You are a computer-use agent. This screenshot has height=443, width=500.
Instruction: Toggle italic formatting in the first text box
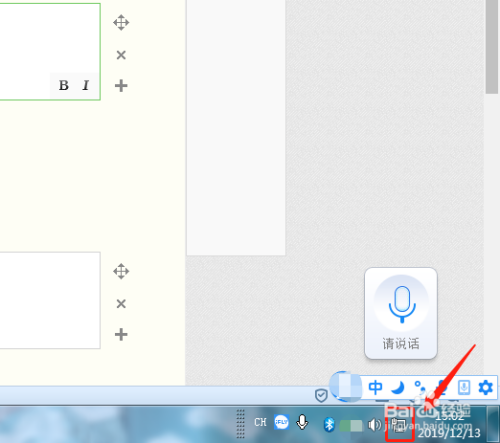[x=86, y=85]
